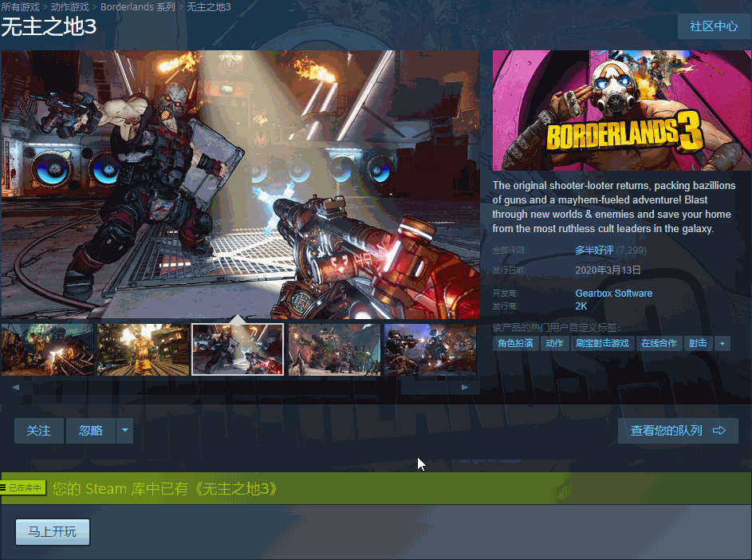Image resolution: width=752 pixels, height=560 pixels.
Task: Open the Gearbox Software developer link
Action: (614, 294)
